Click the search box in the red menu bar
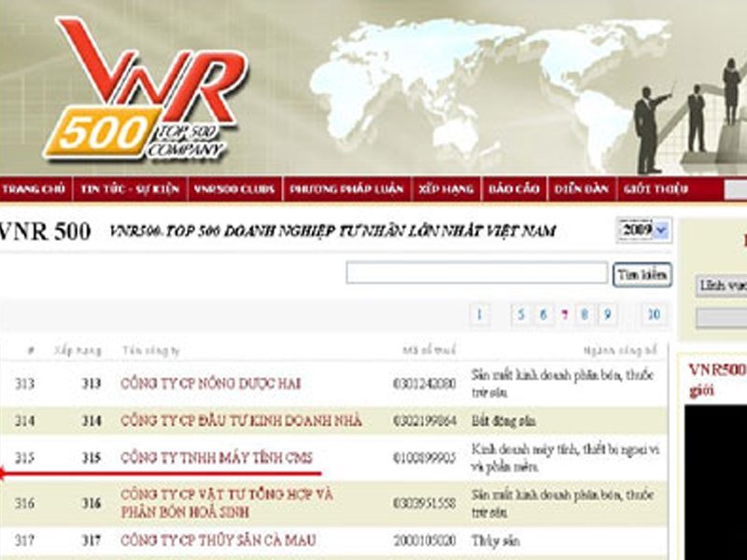Screen dimensions: 747x560 pos(736,189)
